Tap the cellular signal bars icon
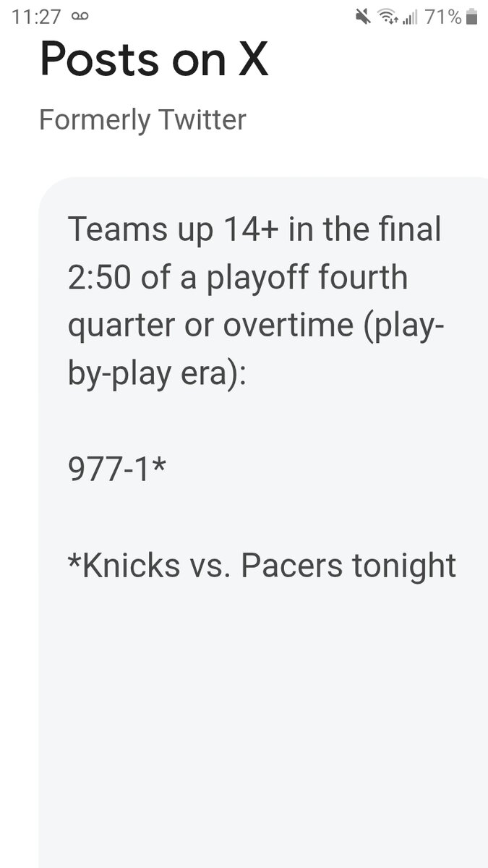Screen dimensions: 488x868 tap(411, 17)
